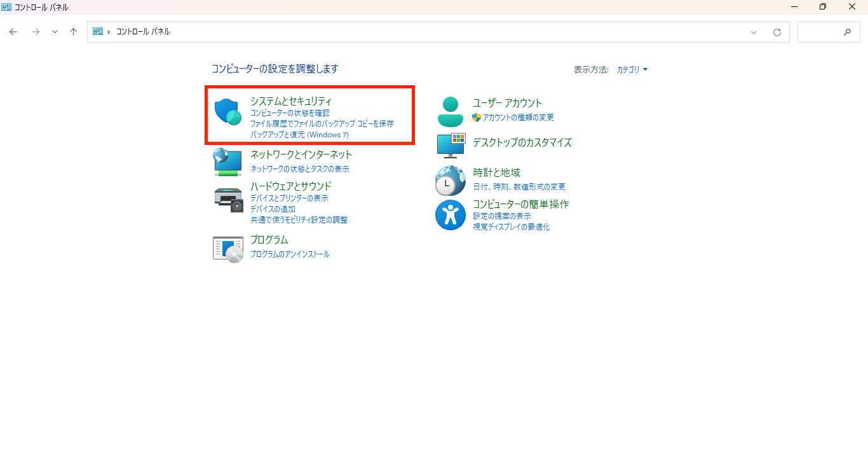Click inside the search input field
This screenshot has height=456, width=868.
coord(826,31)
